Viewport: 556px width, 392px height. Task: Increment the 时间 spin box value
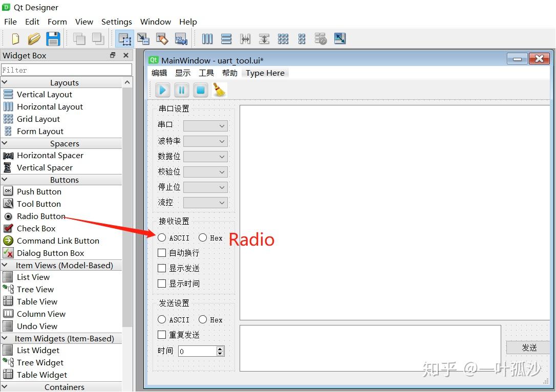point(220,348)
